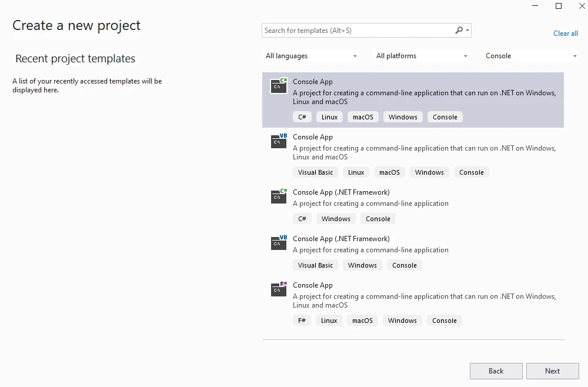Screen dimensions: 588x387
Task: Click the search magnifier icon
Action: 459,31
